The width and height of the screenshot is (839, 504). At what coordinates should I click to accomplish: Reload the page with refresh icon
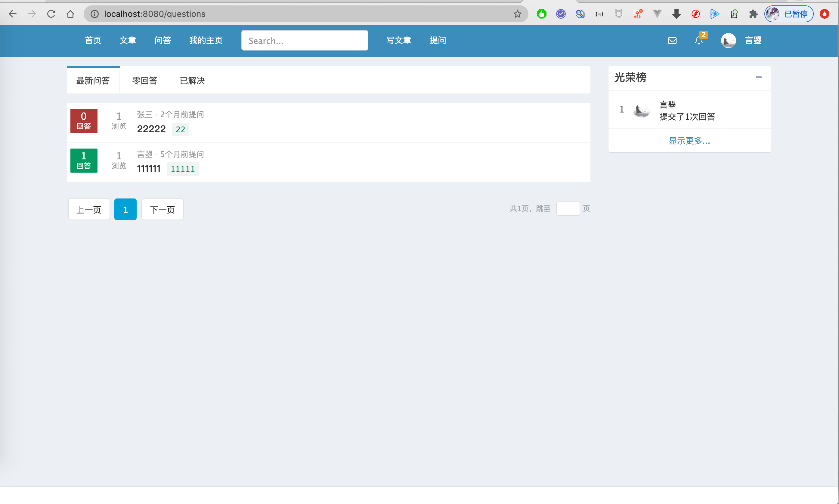pyautogui.click(x=51, y=14)
